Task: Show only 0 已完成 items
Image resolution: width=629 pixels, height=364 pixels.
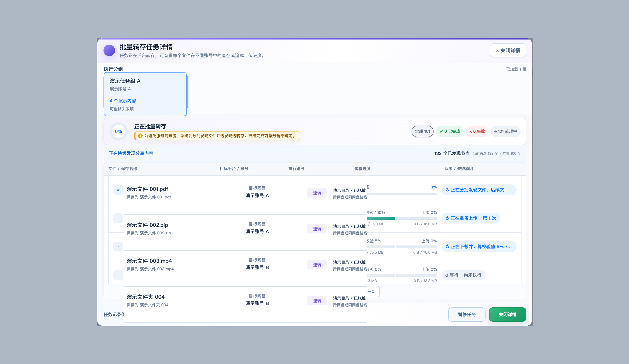Action: click(450, 131)
